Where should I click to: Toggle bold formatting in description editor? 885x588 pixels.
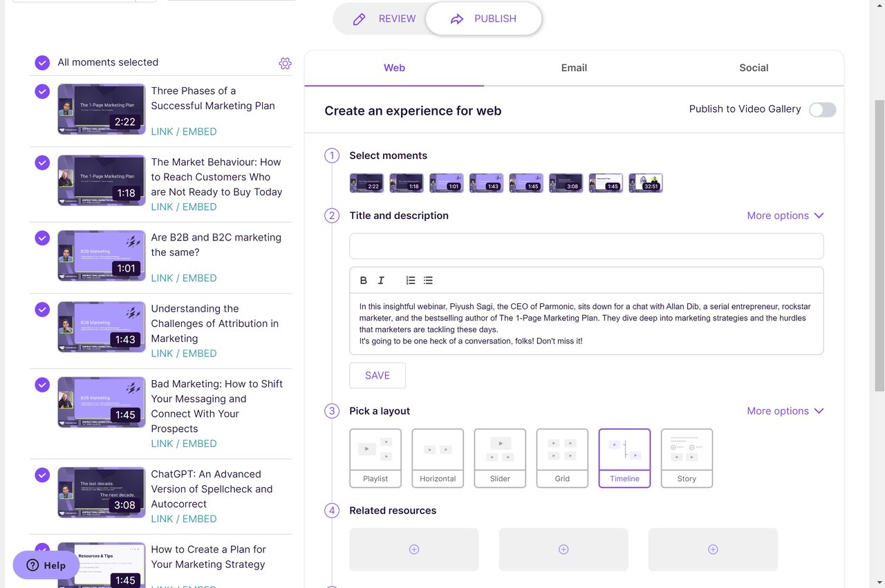coord(364,281)
